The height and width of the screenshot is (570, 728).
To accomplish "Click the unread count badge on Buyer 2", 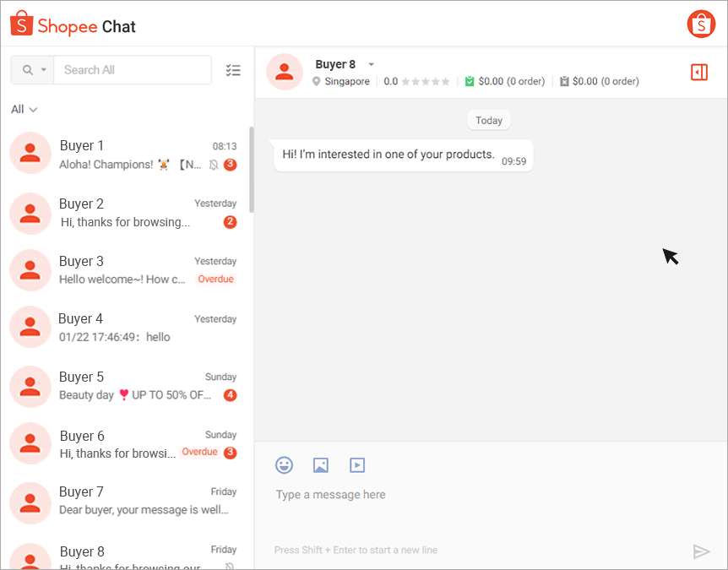I will [229, 222].
